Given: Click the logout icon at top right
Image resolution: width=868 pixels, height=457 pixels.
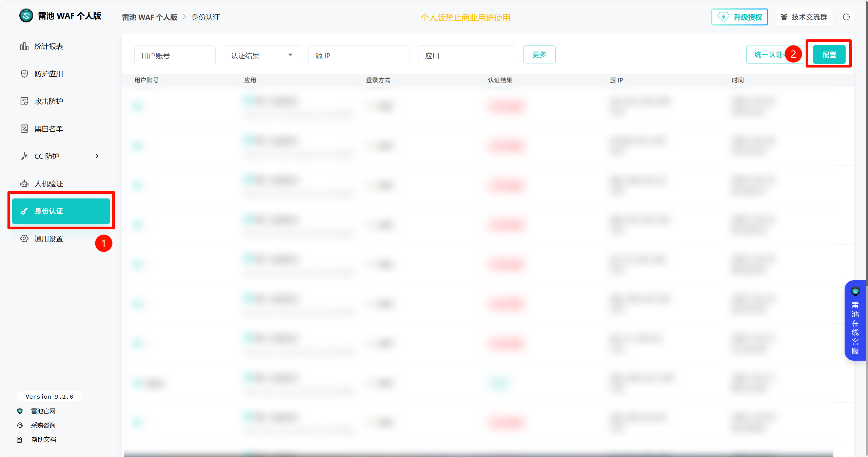Looking at the screenshot, I should [846, 17].
